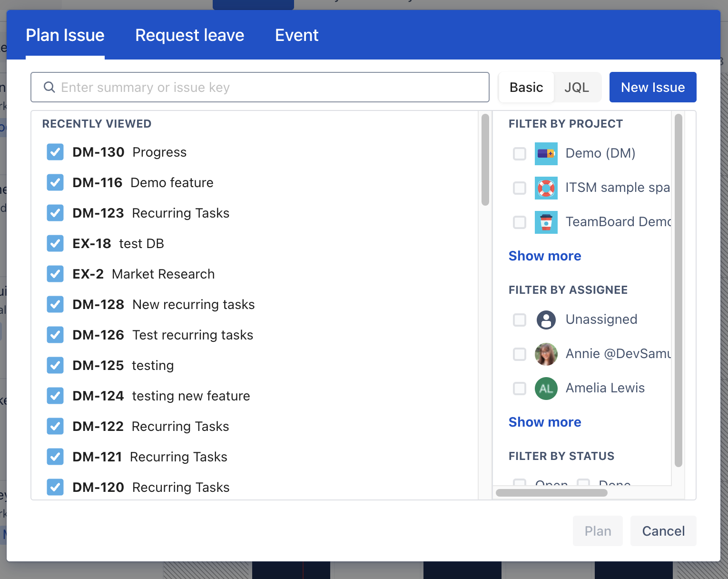This screenshot has height=579, width=728.
Task: Switch search mode to JQL
Action: (576, 87)
